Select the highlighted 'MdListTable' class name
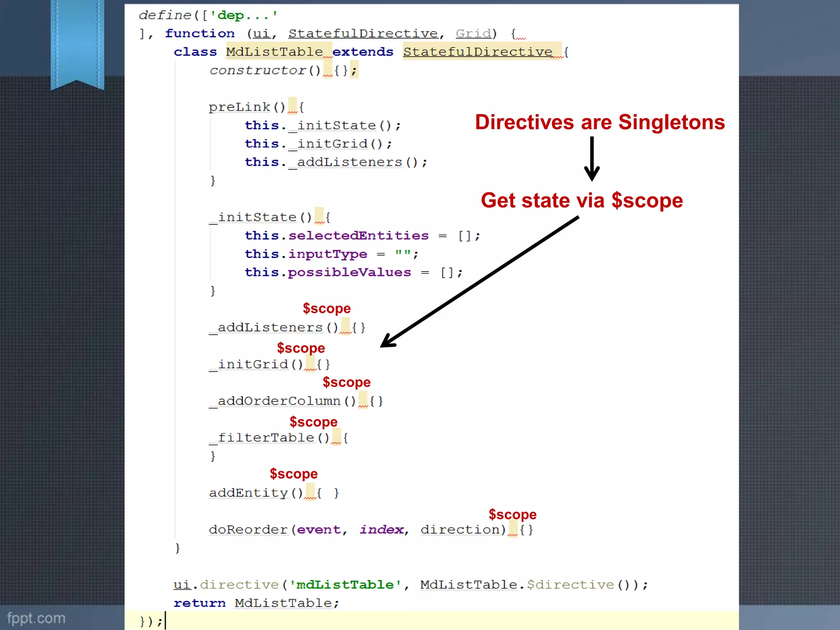840x630 pixels. point(274,52)
